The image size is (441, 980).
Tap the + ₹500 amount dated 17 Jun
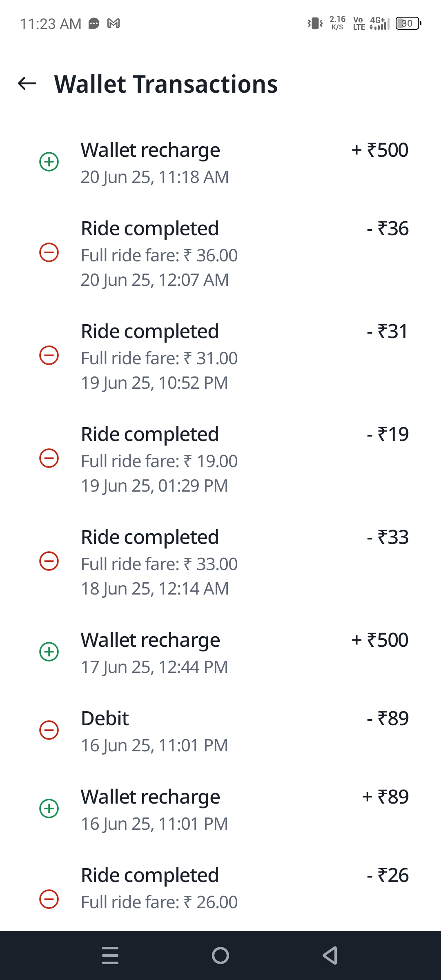tap(380, 640)
